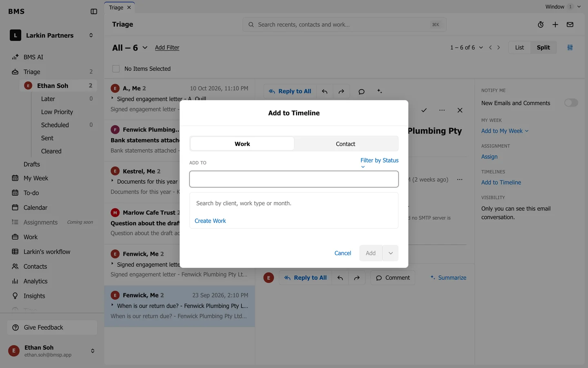
Task: Open the 1 – 6 of 6 pagination dropdown
Action: click(x=467, y=47)
